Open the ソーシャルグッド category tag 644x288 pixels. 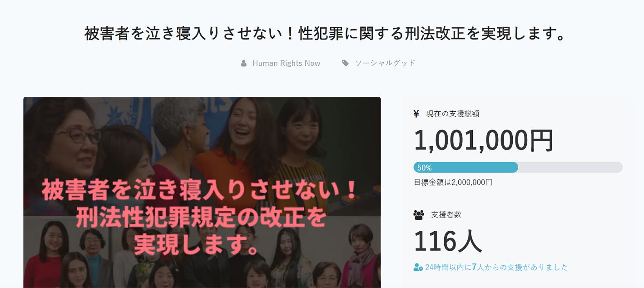(385, 63)
